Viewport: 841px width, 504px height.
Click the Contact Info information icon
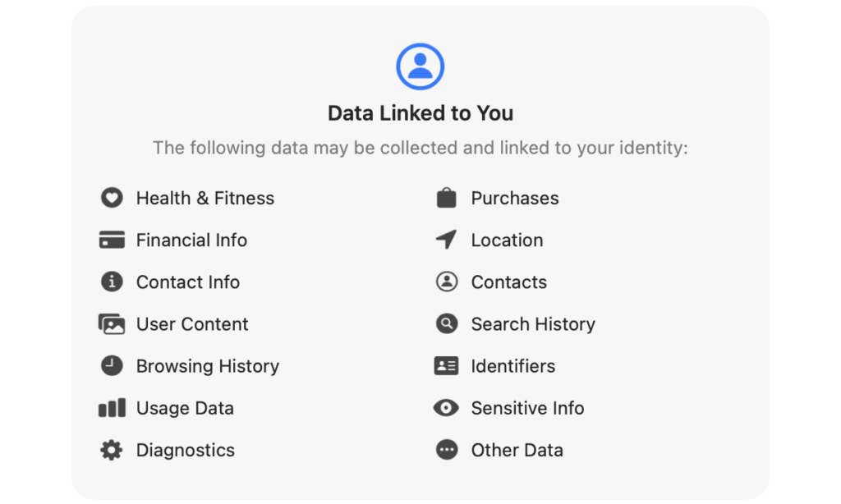click(x=112, y=282)
